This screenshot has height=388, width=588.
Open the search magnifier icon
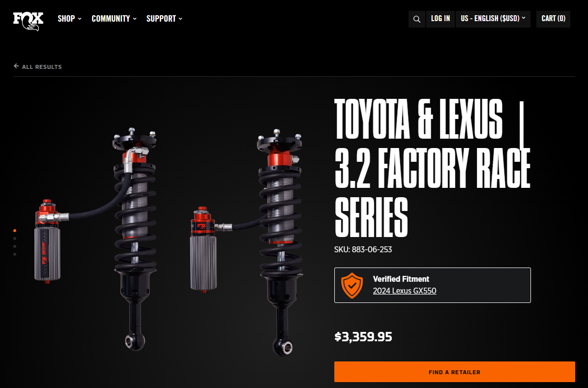pyautogui.click(x=416, y=19)
